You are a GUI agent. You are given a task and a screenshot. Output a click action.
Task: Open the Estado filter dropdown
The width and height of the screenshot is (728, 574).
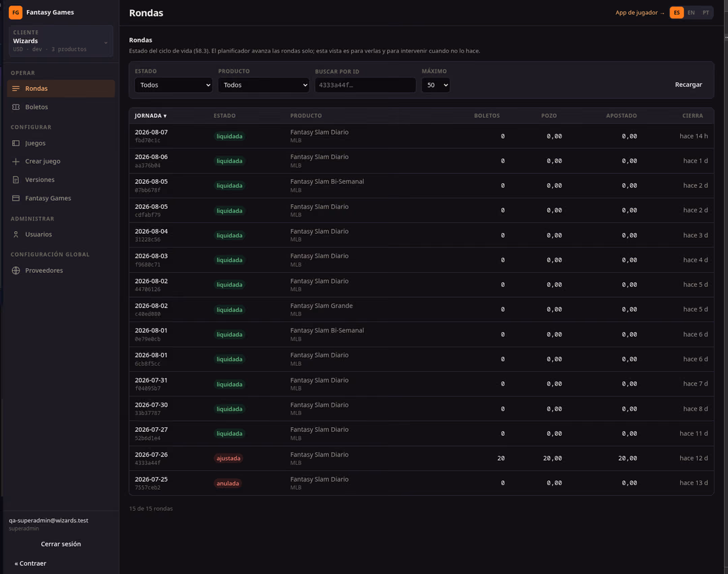(174, 85)
